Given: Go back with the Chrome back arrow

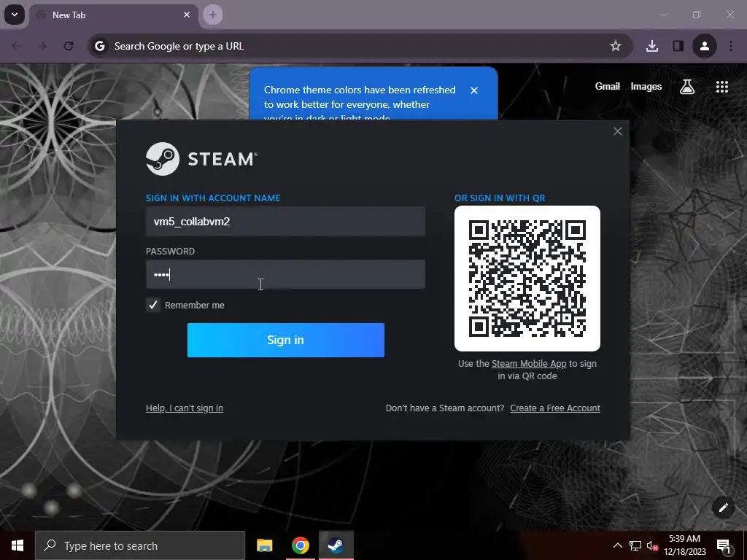Looking at the screenshot, I should (x=16, y=46).
